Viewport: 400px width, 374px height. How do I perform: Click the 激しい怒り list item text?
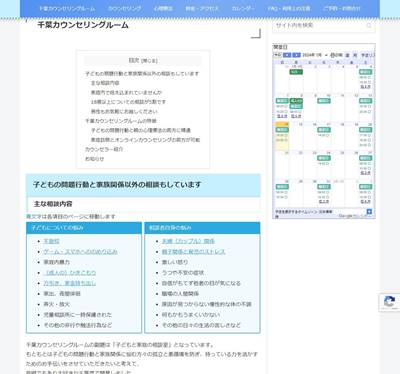(175, 262)
